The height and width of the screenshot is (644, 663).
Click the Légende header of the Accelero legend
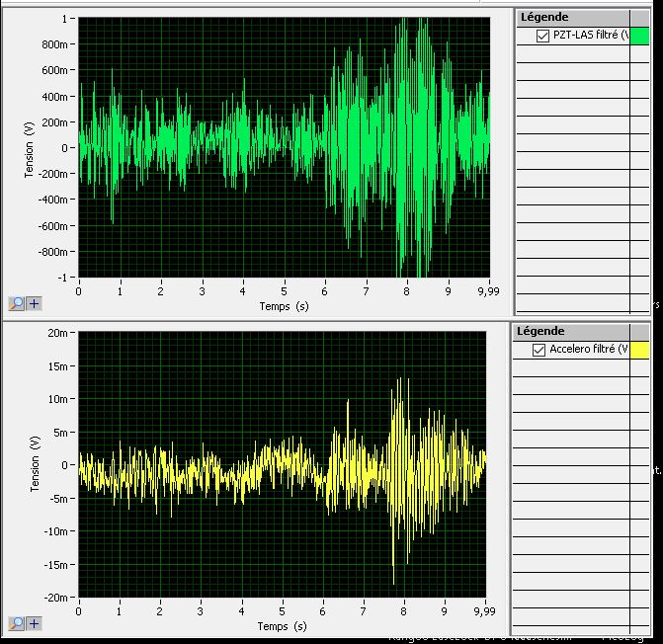point(540,331)
